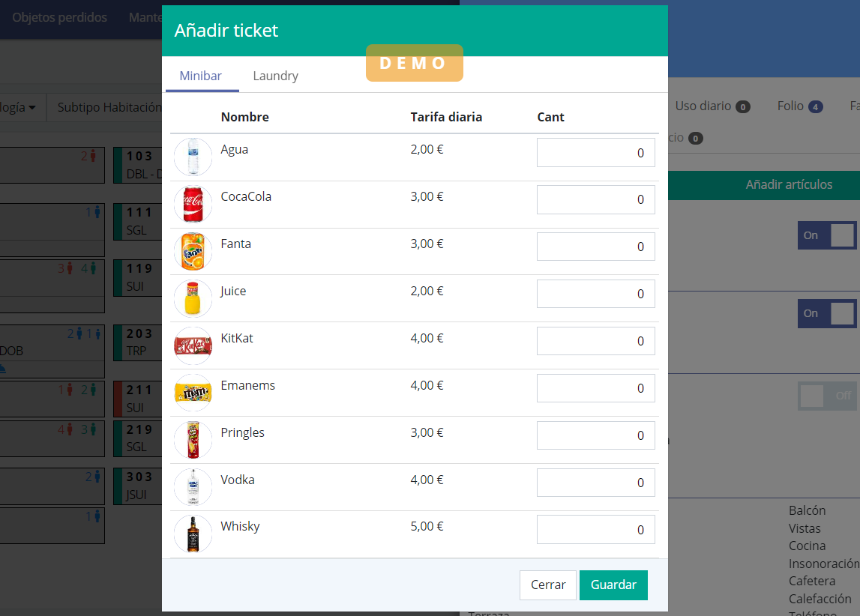The image size is (860, 616).
Task: Toggle the first On switch
Action: point(826,235)
